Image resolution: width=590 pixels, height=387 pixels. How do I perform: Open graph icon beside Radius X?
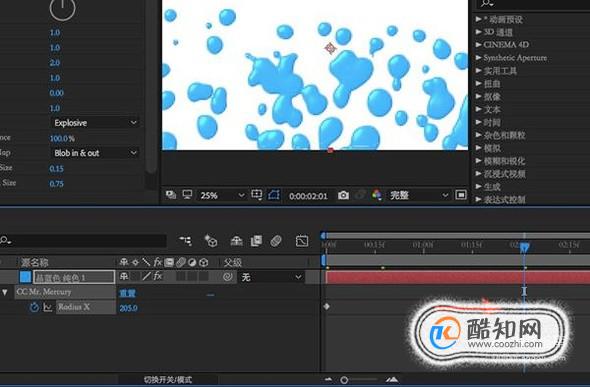(47, 307)
